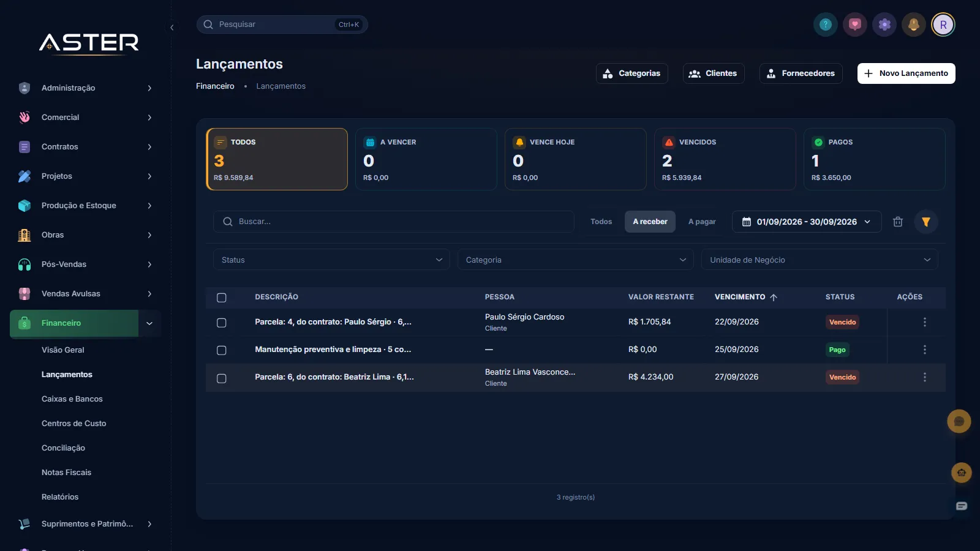Click the pink heart feedback icon
Viewport: 980px width, 551px height.
[855, 24]
